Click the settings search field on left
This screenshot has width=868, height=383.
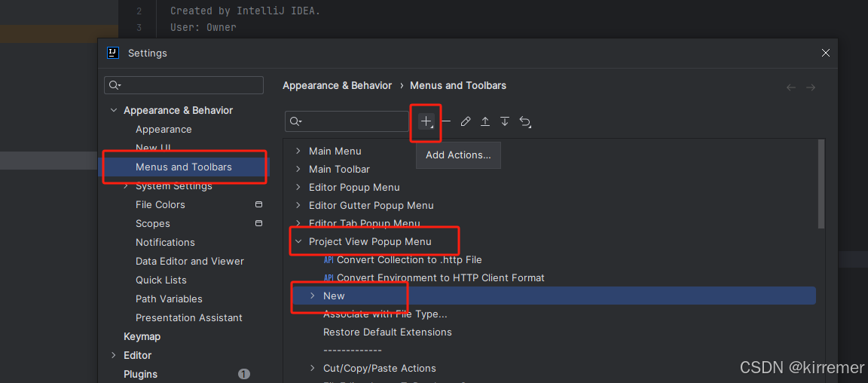(x=184, y=84)
